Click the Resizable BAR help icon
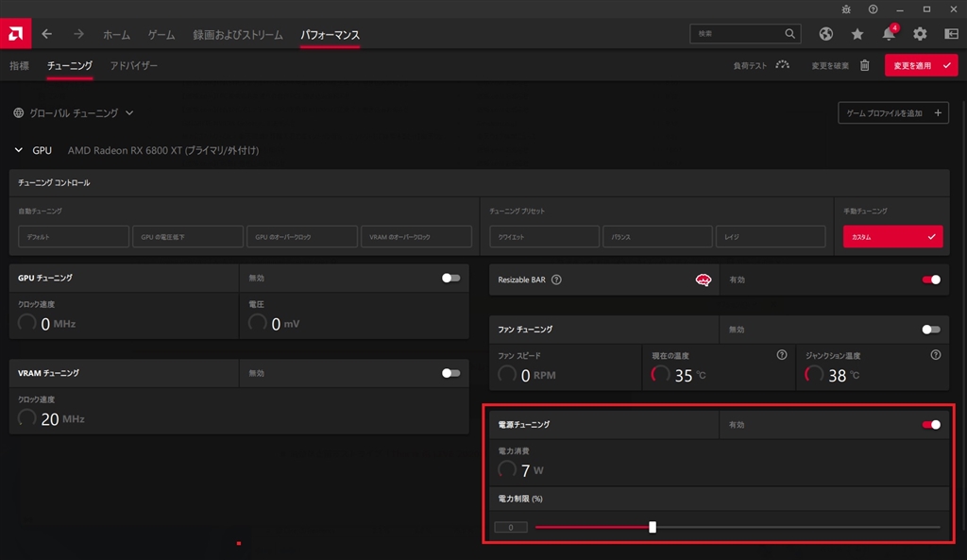 (x=556, y=280)
